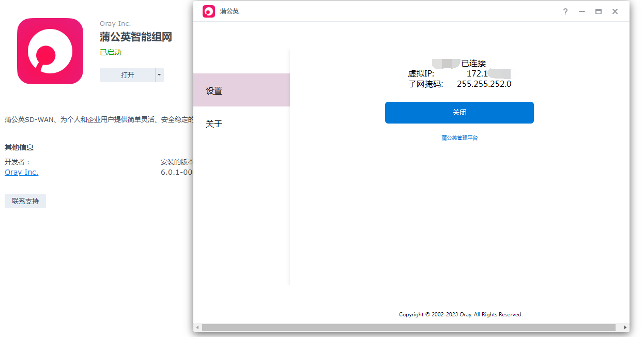Minimize the 蒲公英 window
This screenshot has height=337, width=644.
(x=582, y=11)
